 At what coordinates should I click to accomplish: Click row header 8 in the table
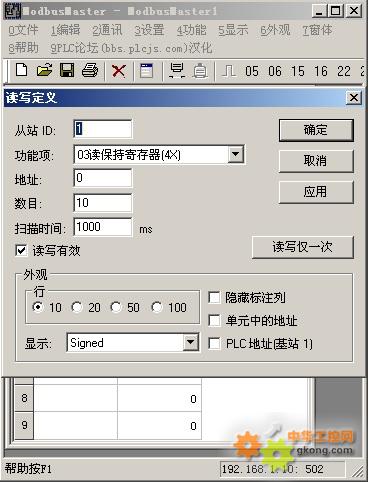point(24,398)
